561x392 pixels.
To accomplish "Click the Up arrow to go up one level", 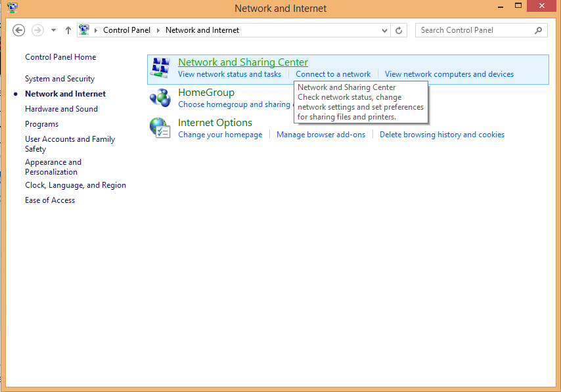I will 68,30.
